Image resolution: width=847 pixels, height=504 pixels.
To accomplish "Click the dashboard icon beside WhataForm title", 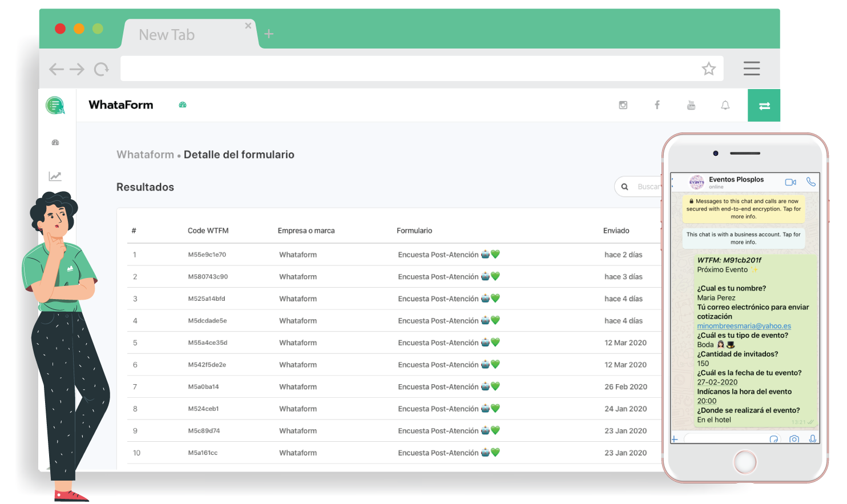I will click(x=183, y=105).
